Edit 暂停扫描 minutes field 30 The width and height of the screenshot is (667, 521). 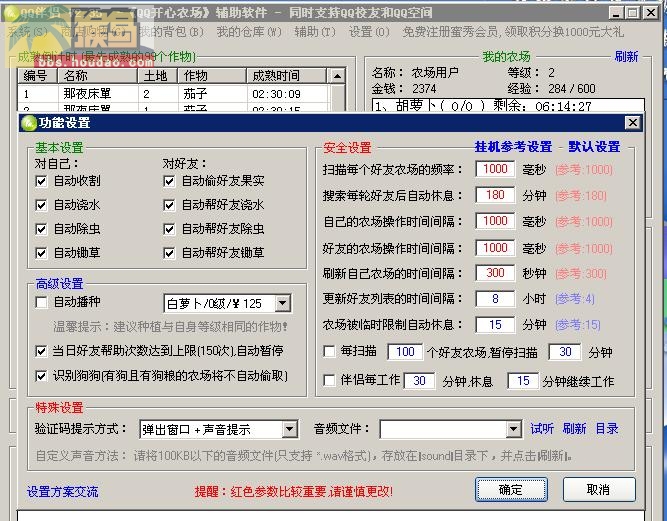[x=565, y=352]
